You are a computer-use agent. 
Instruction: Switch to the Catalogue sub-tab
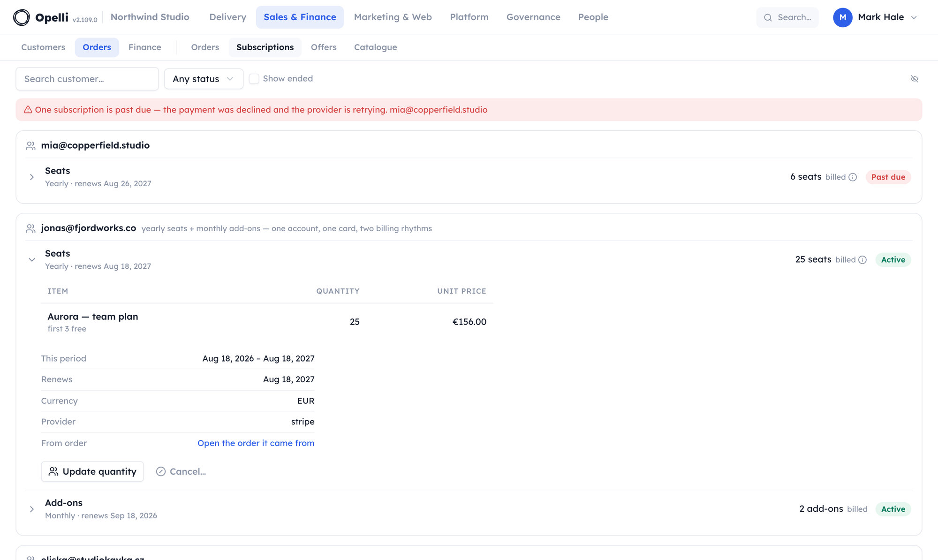(375, 47)
